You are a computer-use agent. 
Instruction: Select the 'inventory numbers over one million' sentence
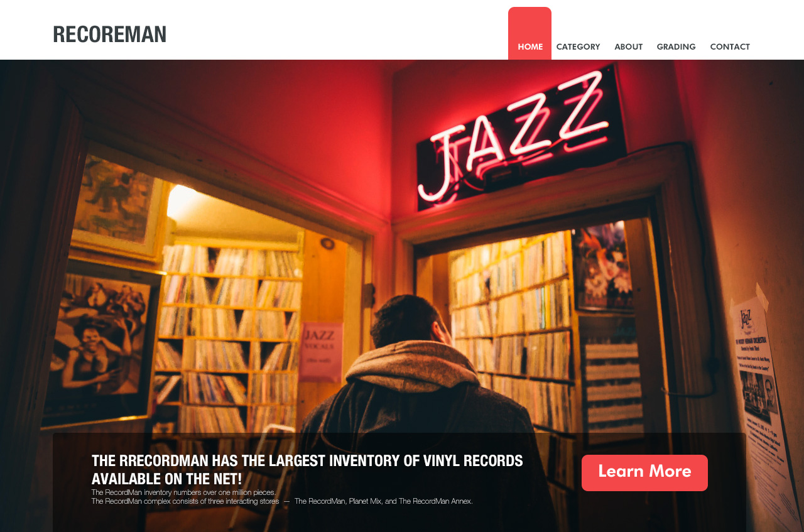pyautogui.click(x=183, y=492)
